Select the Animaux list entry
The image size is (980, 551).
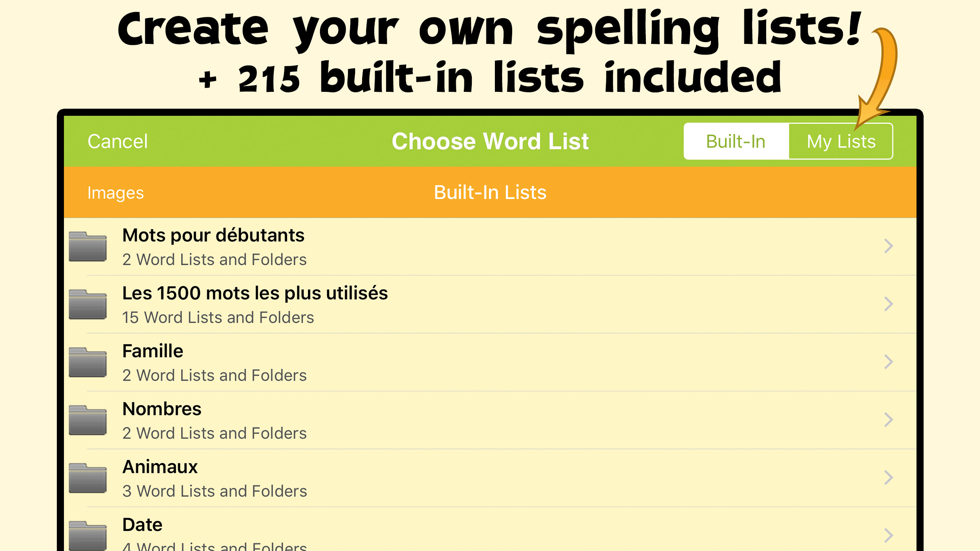160,467
